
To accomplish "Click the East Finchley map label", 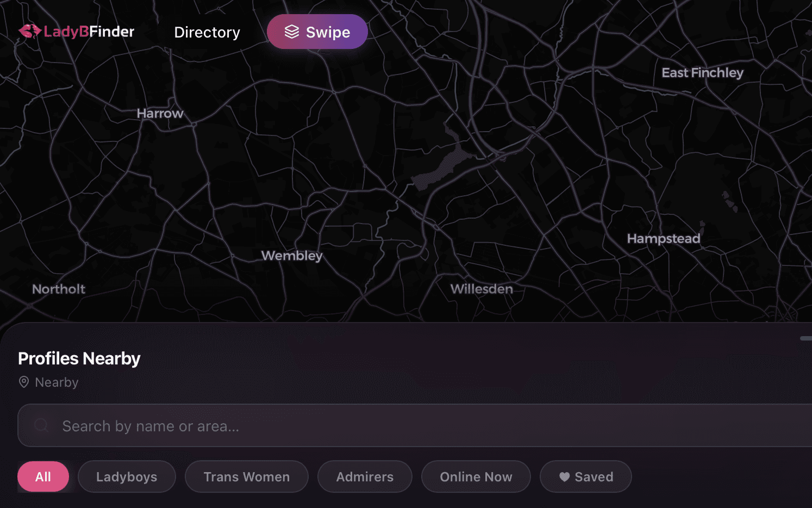I will pos(702,73).
